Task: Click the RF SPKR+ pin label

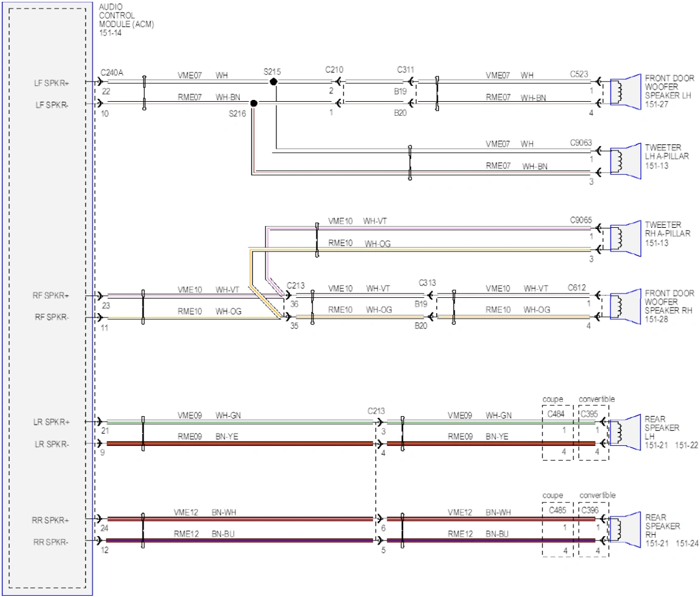Action: click(x=51, y=295)
